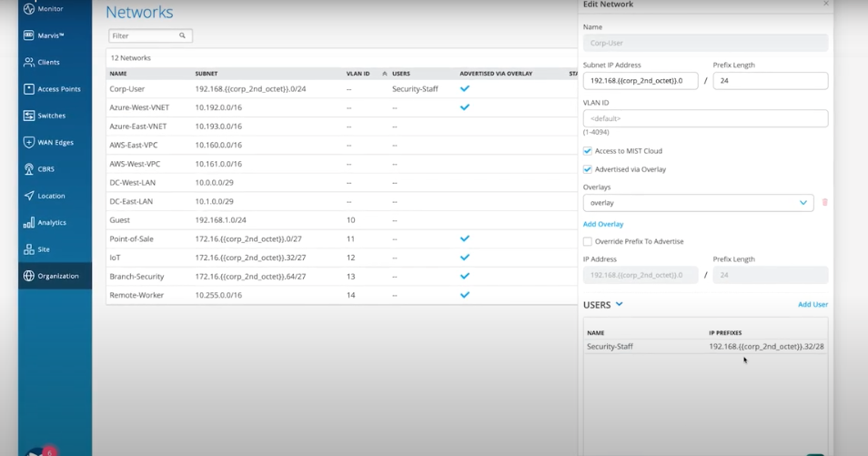Image resolution: width=868 pixels, height=456 pixels.
Task: Click the VLAN ID input field
Action: (x=705, y=118)
